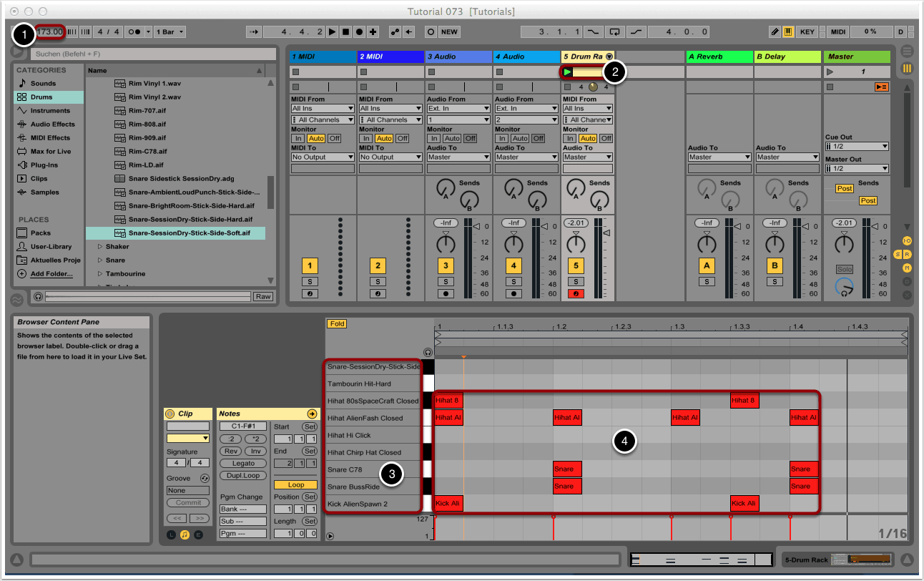Select Instruments category in browser

49,111
